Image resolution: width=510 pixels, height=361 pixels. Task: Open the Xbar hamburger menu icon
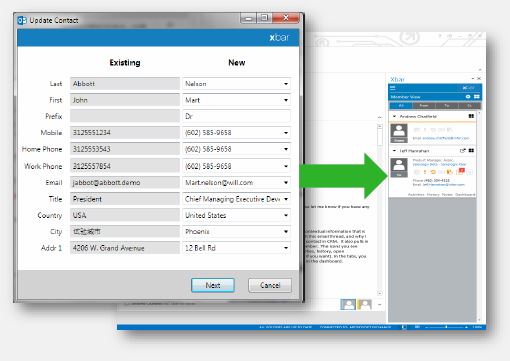click(393, 88)
